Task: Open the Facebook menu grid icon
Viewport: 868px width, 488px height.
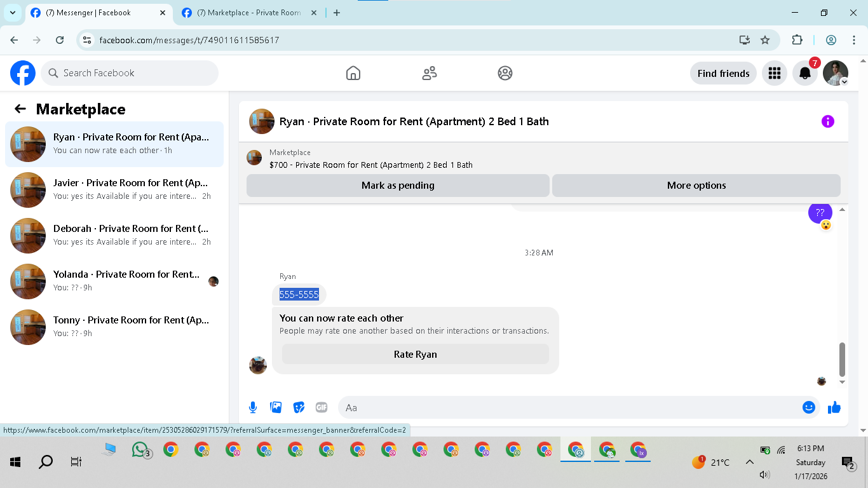Action: click(x=774, y=73)
